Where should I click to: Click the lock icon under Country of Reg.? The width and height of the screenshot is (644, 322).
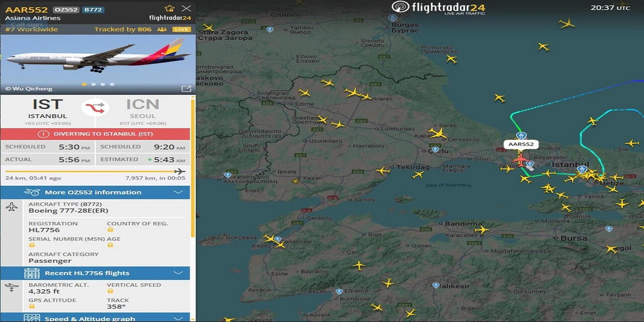(110, 230)
